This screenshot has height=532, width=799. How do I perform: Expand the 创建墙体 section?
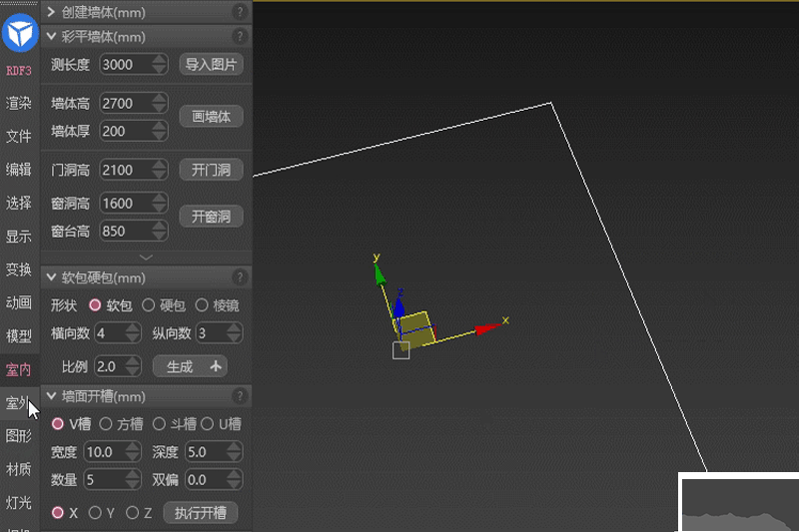point(51,12)
